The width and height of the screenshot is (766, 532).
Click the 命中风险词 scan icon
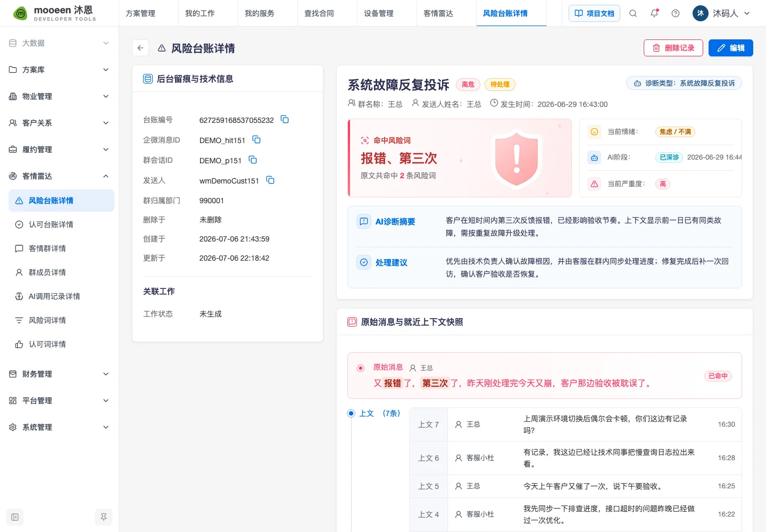pos(365,140)
